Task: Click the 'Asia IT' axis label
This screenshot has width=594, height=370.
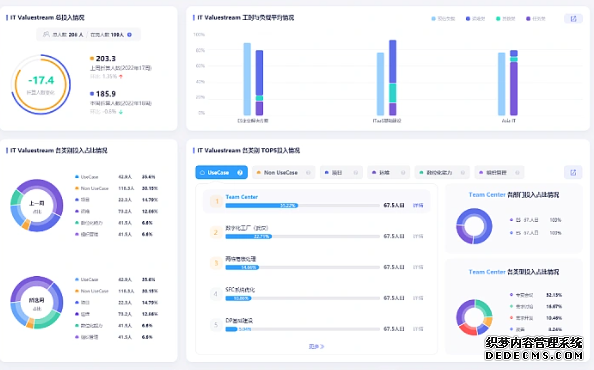Action: pos(508,121)
